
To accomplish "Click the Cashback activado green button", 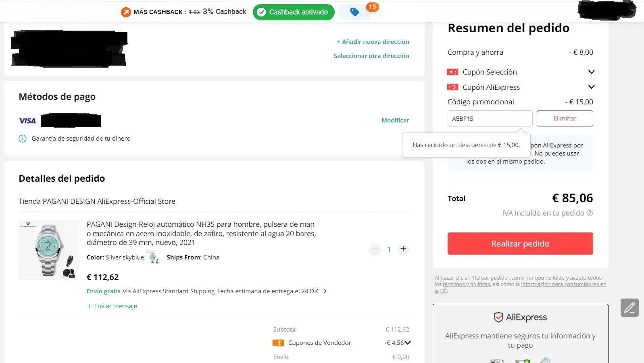I will point(294,12).
